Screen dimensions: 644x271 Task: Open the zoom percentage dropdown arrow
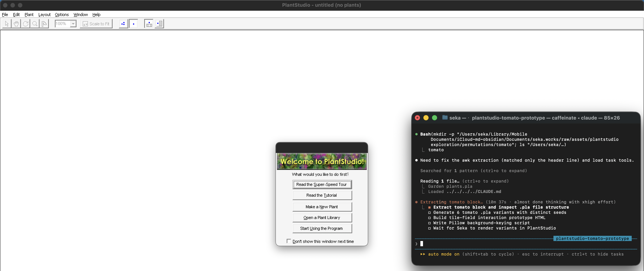tap(73, 24)
